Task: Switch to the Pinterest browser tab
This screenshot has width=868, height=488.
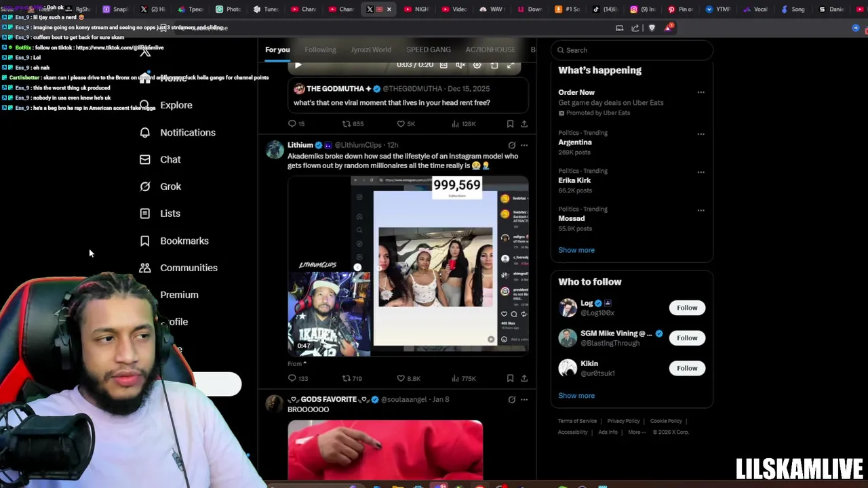Action: coord(680,9)
